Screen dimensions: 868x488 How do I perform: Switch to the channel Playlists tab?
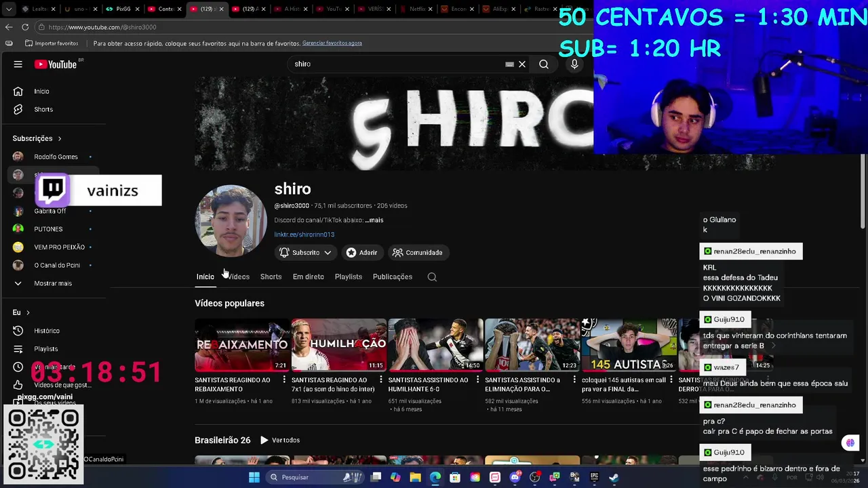[348, 277]
